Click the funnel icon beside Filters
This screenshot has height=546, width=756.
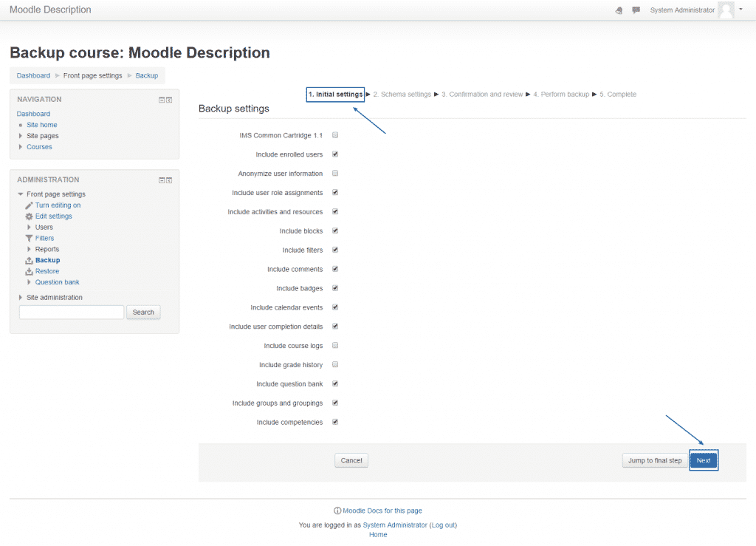pos(29,238)
